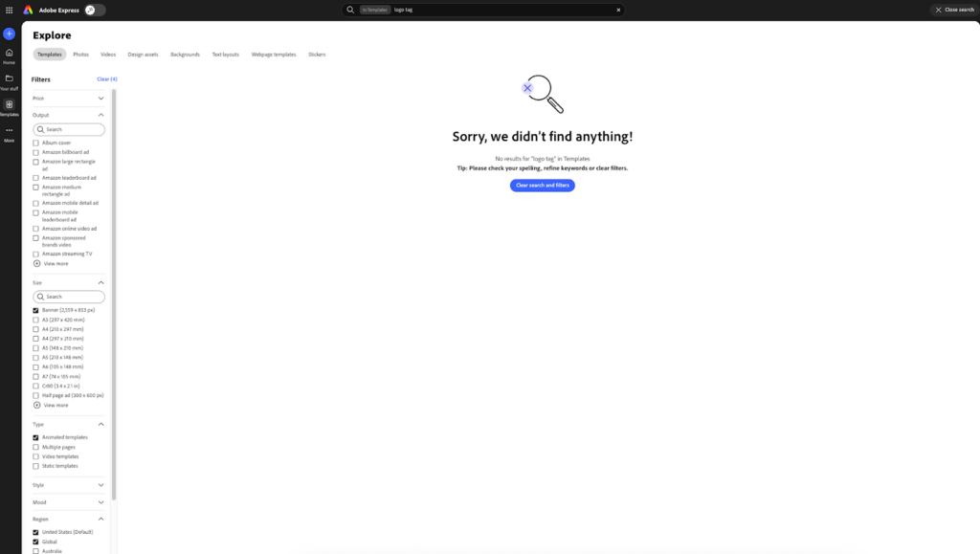Screen dimensions: 980x554
Task: Switch to the Design assets tab
Action: click(x=143, y=55)
